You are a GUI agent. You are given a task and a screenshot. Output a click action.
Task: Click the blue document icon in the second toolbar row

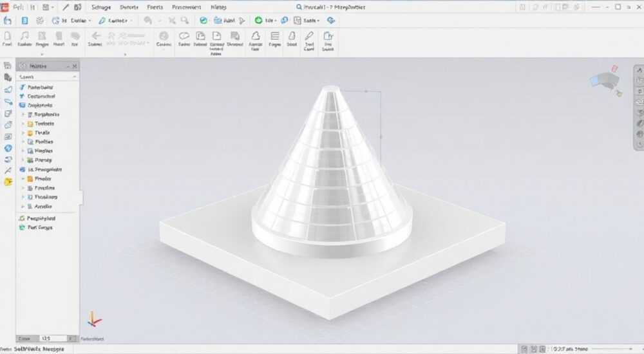tap(24, 21)
